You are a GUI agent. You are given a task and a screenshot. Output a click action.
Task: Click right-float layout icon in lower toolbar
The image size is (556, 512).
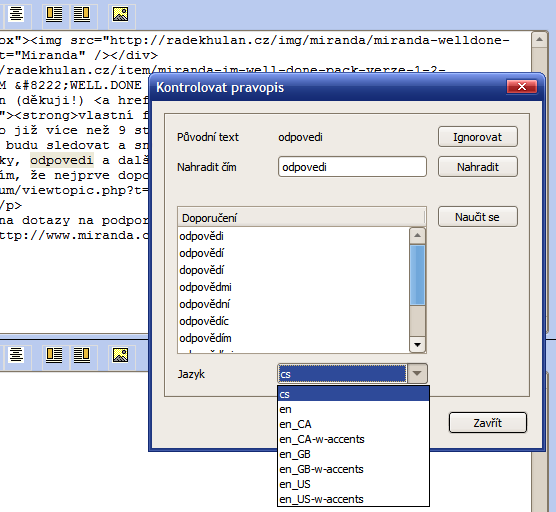pyautogui.click(x=82, y=355)
